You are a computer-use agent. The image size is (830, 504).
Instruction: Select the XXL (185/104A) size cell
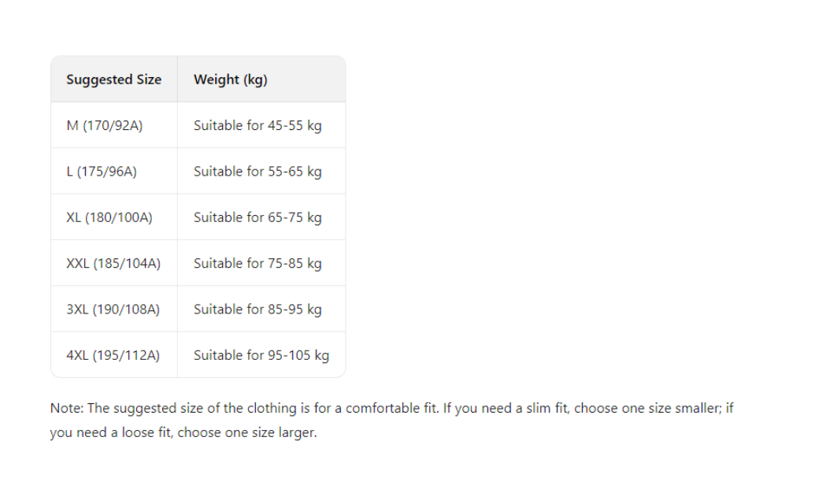pyautogui.click(x=113, y=264)
